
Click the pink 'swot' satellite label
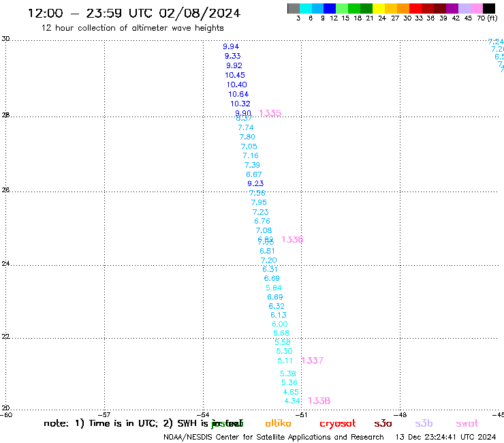click(x=467, y=424)
